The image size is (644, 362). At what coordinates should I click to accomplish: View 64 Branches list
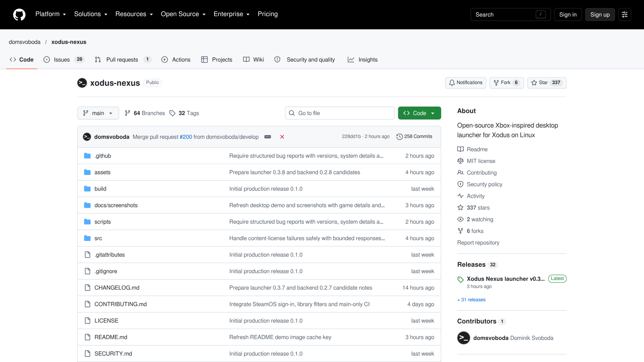[x=145, y=113]
